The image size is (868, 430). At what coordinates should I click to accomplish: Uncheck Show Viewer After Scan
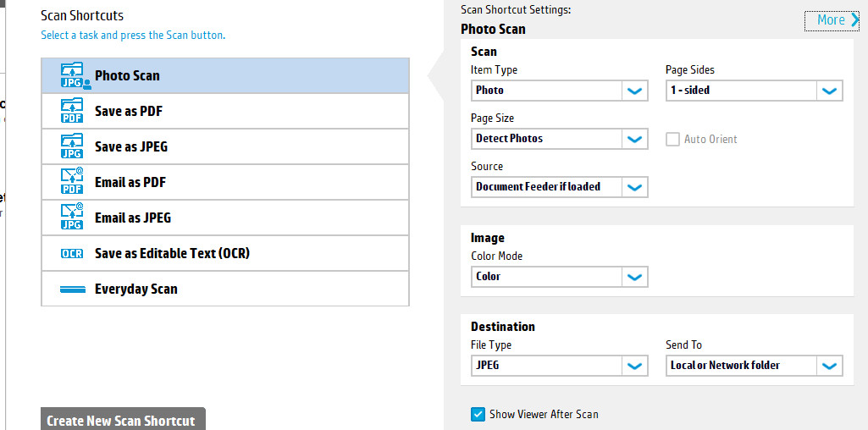478,414
